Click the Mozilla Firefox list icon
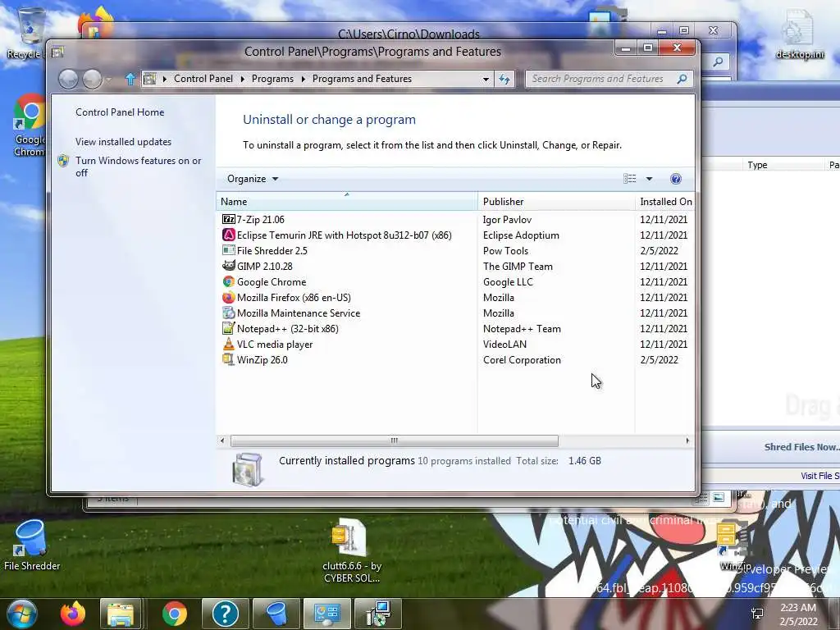 (x=229, y=297)
